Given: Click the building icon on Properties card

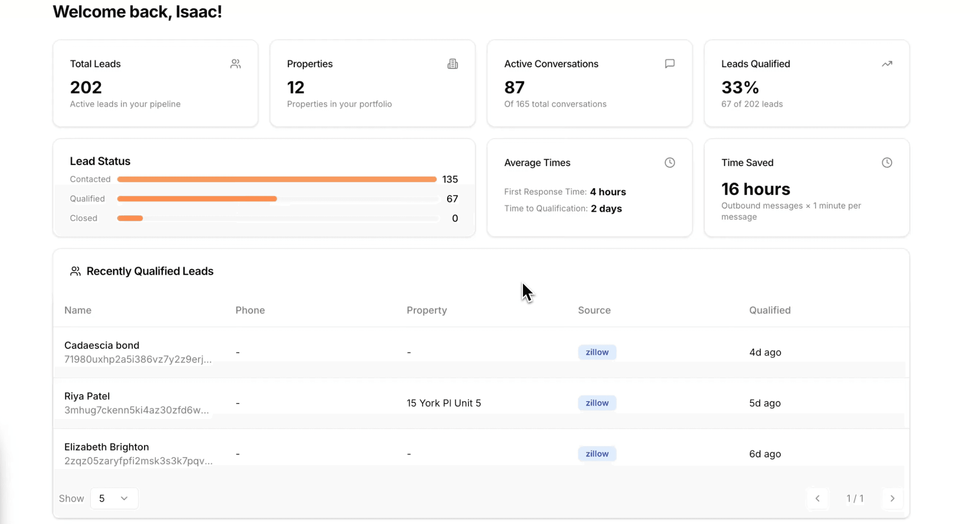Looking at the screenshot, I should tap(452, 64).
